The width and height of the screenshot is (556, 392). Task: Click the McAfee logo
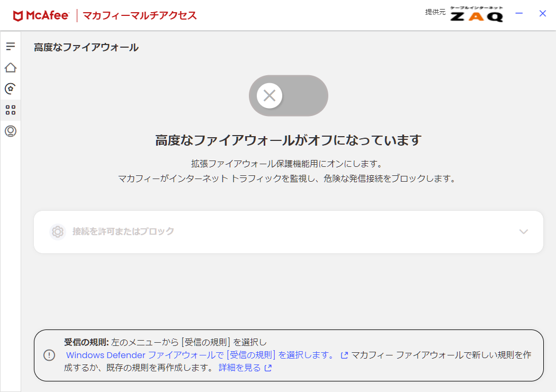tap(41, 15)
